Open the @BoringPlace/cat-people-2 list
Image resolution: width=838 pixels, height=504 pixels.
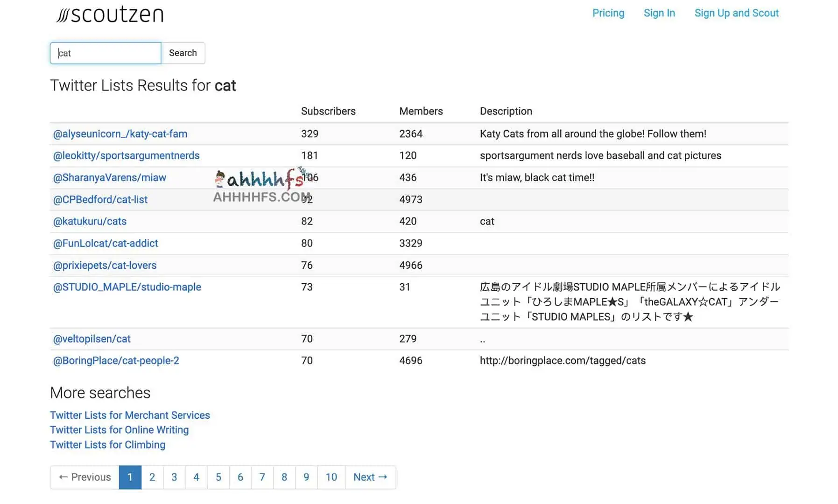pos(116,361)
